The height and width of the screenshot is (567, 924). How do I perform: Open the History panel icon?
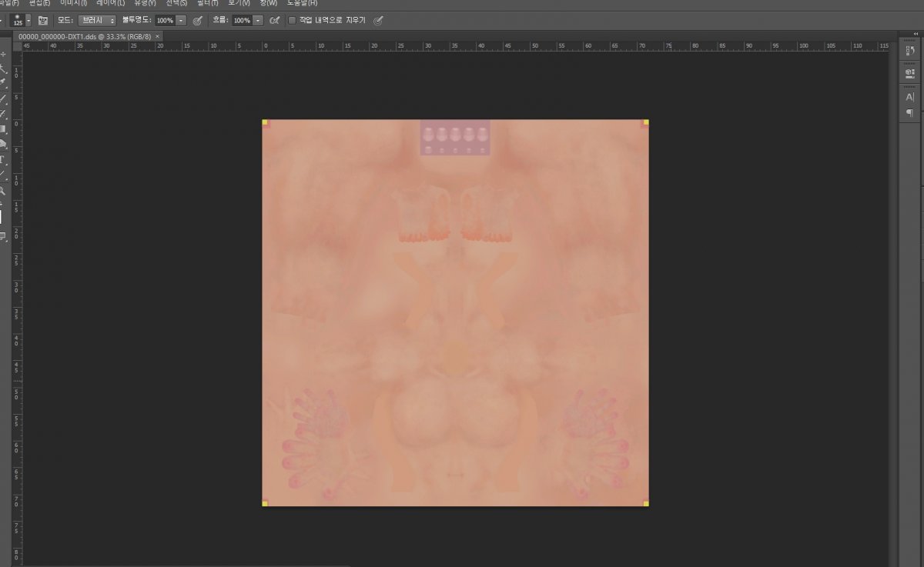click(909, 51)
